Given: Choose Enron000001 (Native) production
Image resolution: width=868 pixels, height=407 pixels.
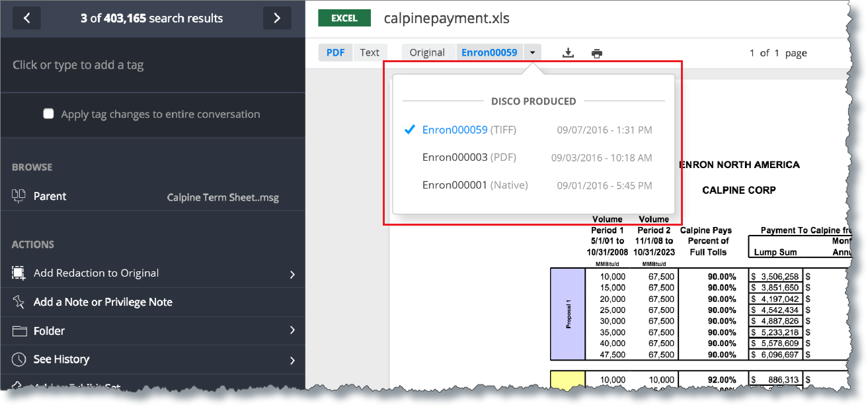Looking at the screenshot, I should click(x=475, y=185).
